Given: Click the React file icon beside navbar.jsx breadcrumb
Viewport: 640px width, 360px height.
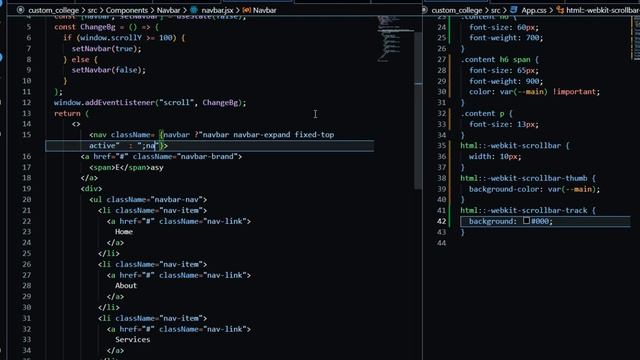Looking at the screenshot, I should pyautogui.click(x=194, y=10).
